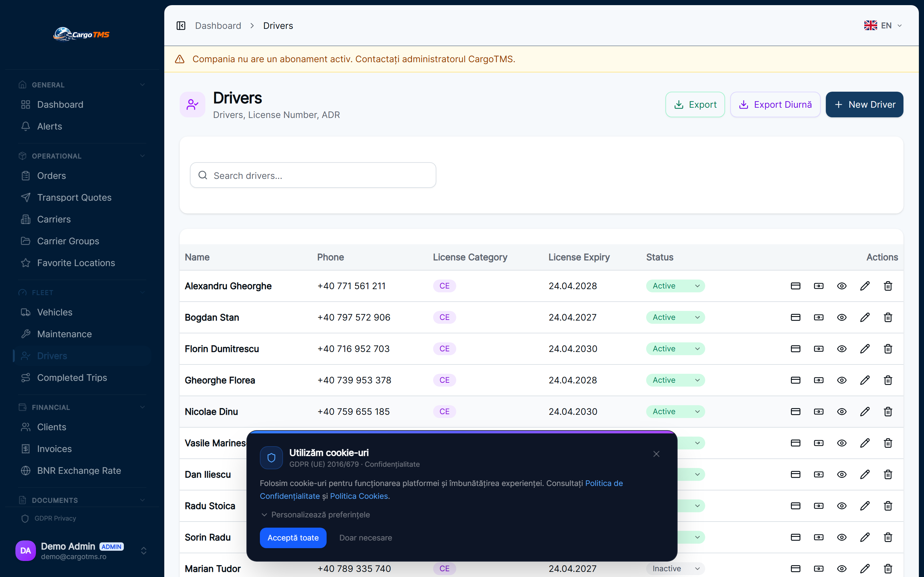Close the cookie consent banner

click(x=656, y=454)
